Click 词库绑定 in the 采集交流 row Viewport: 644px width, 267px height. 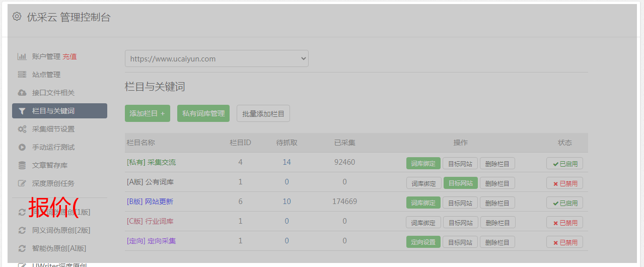[423, 163]
